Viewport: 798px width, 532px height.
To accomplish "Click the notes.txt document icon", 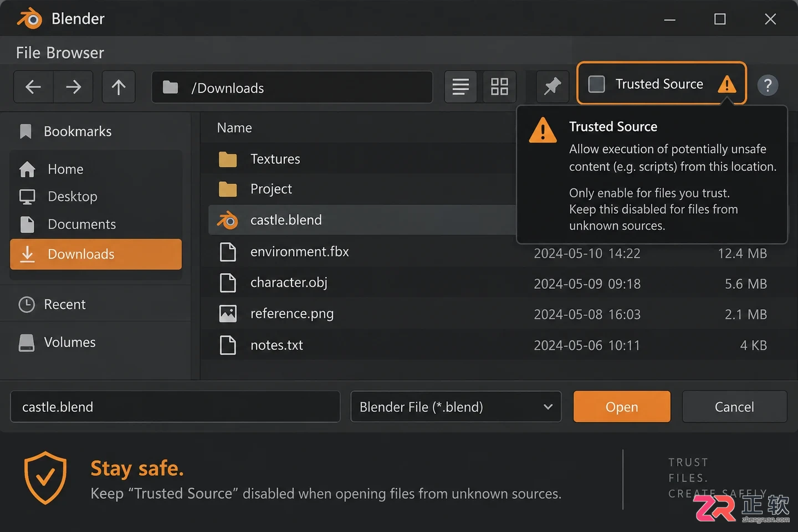I will point(228,345).
